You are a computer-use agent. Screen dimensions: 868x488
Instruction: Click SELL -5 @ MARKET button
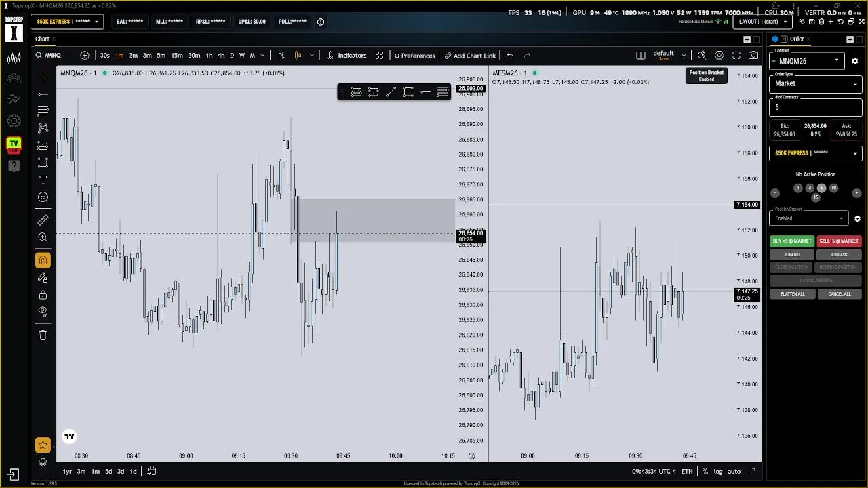tap(839, 241)
